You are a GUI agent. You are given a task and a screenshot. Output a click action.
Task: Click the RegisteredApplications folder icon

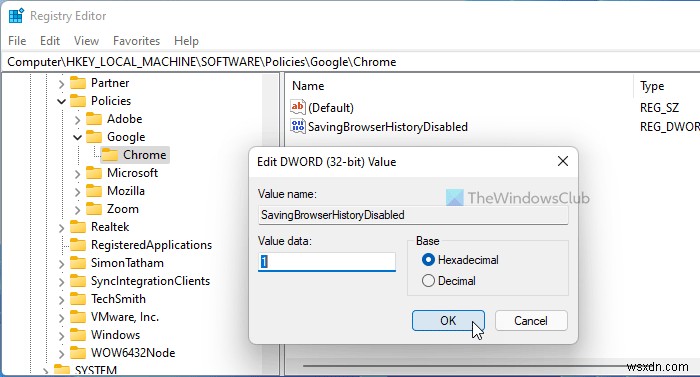[x=78, y=245]
